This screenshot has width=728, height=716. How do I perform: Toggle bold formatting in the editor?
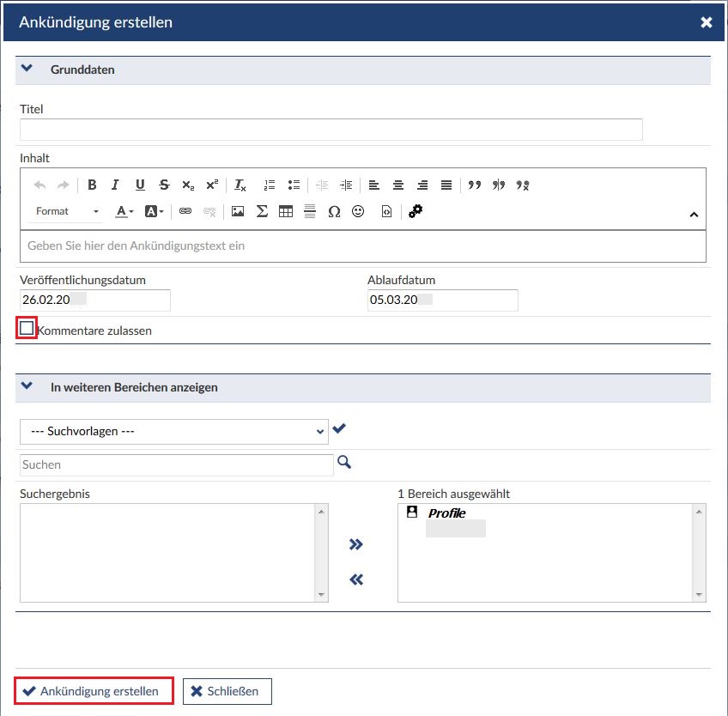pyautogui.click(x=92, y=185)
